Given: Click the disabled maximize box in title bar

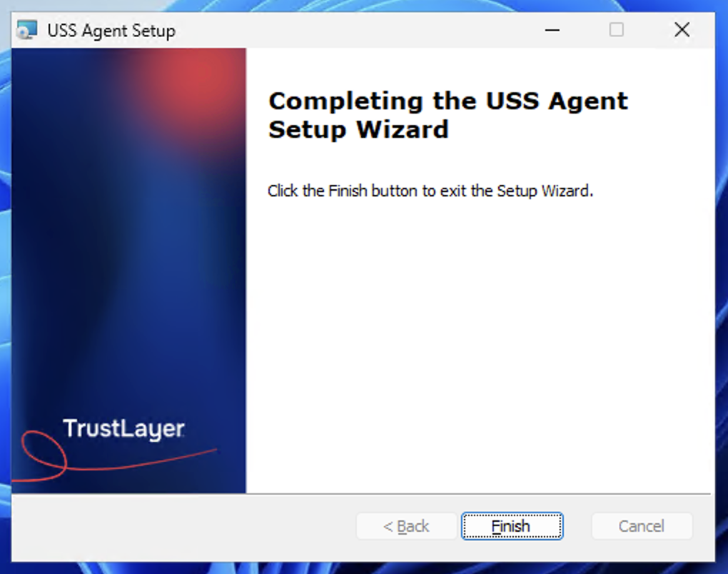Looking at the screenshot, I should [617, 30].
